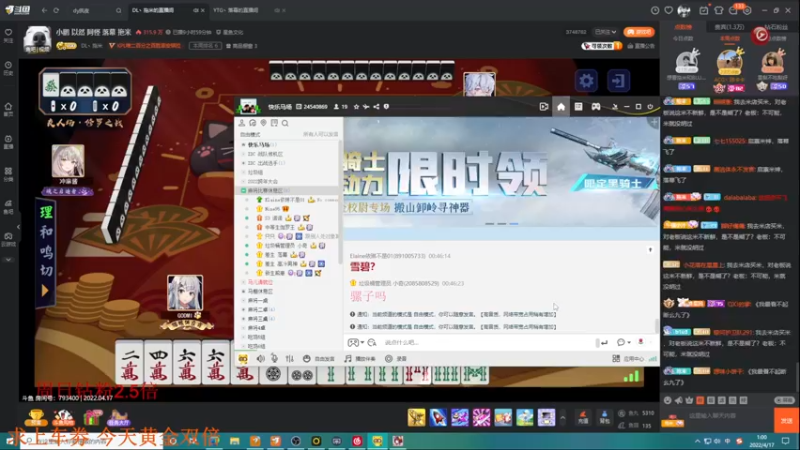
Task: Click the red app icon on taskbar
Action: pyautogui.click(x=357, y=441)
